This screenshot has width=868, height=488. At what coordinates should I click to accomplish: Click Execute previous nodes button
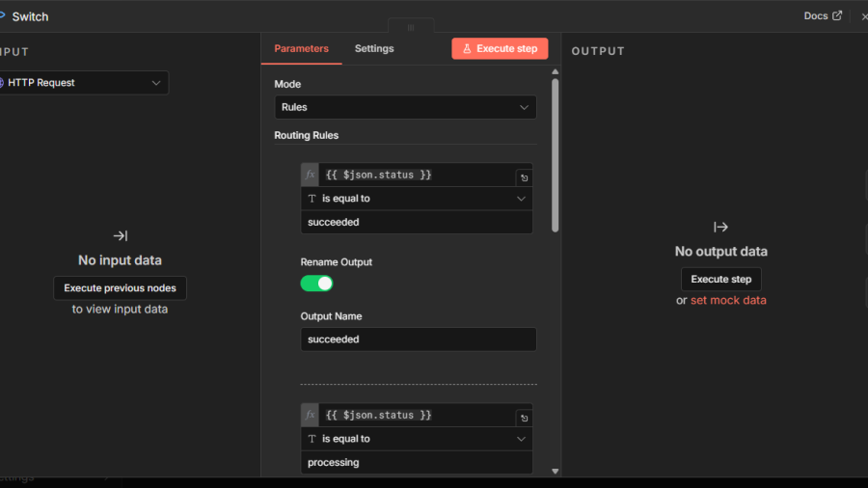120,287
